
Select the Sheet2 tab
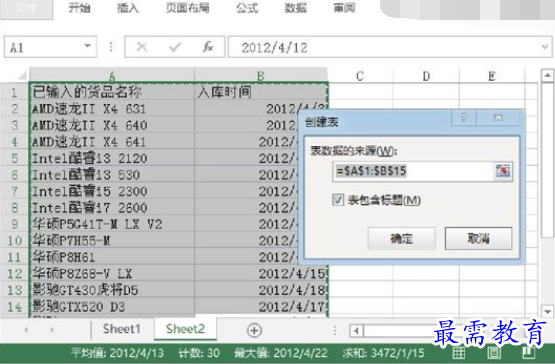coord(185,329)
